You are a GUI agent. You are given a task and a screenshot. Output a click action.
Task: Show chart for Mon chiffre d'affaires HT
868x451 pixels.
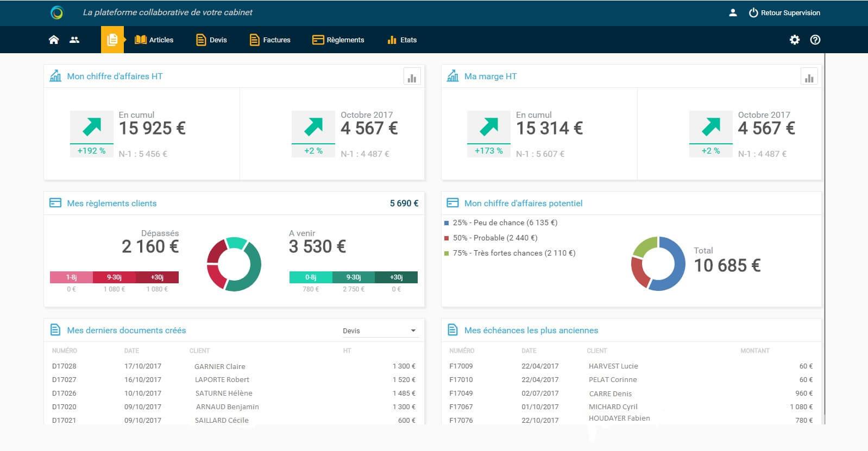tap(412, 77)
